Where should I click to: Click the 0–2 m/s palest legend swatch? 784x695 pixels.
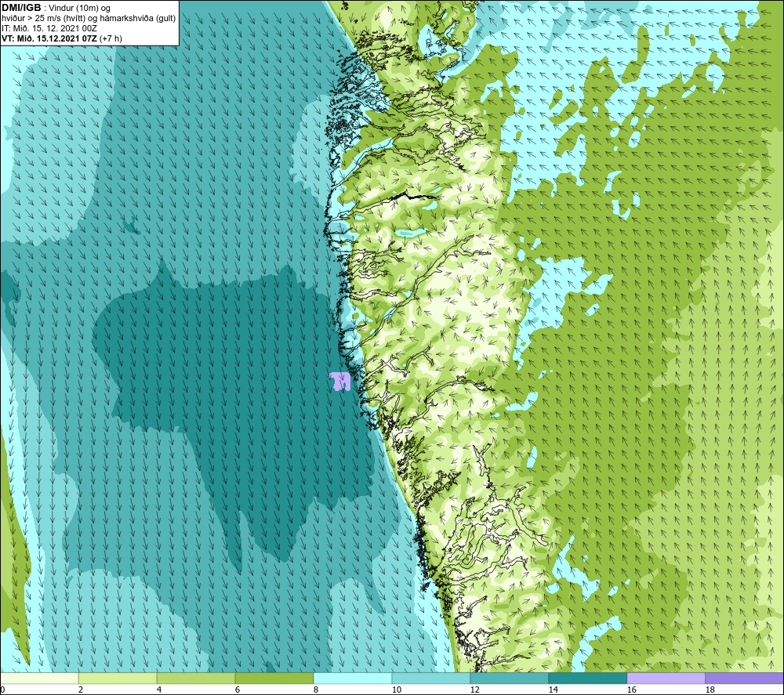click(39, 679)
